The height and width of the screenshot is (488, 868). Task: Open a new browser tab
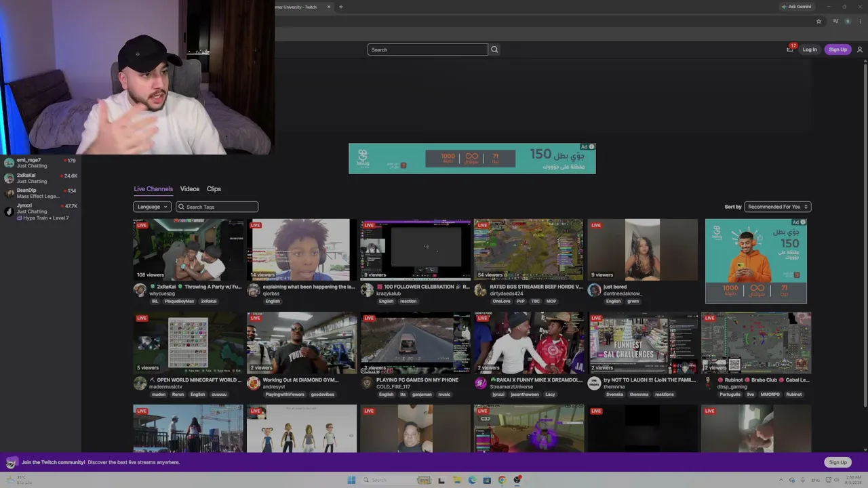pyautogui.click(x=340, y=7)
